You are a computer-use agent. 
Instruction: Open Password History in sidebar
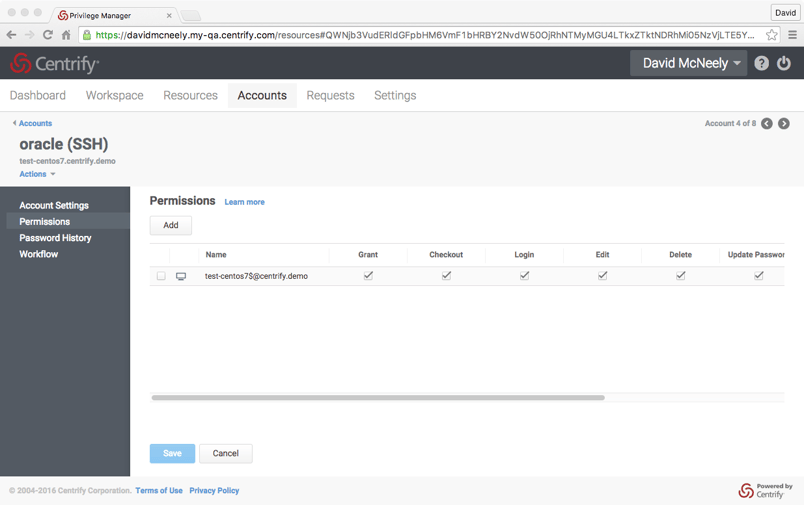55,238
